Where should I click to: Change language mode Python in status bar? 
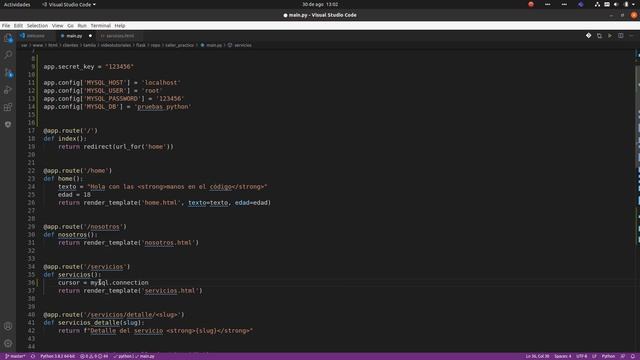pyautogui.click(x=608, y=356)
